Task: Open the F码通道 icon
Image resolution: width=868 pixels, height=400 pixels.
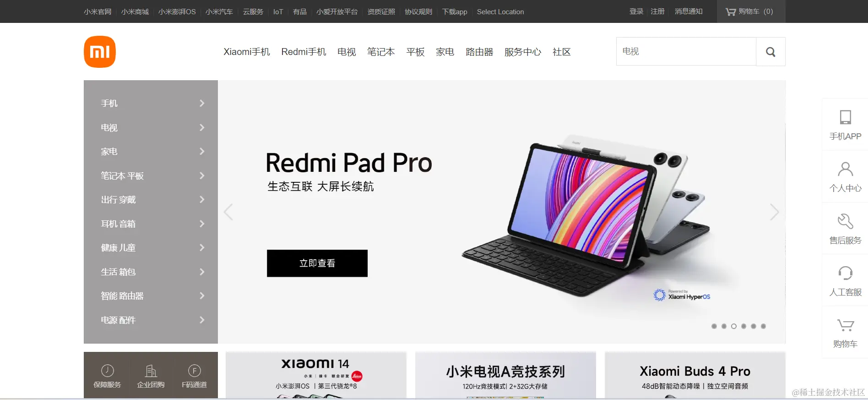Action: pyautogui.click(x=194, y=371)
